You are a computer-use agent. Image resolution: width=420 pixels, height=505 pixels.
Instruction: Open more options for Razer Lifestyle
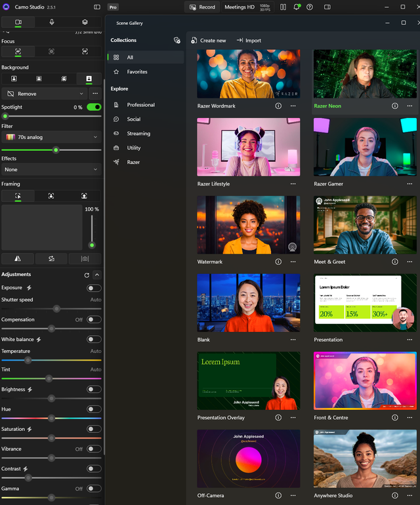(x=293, y=184)
